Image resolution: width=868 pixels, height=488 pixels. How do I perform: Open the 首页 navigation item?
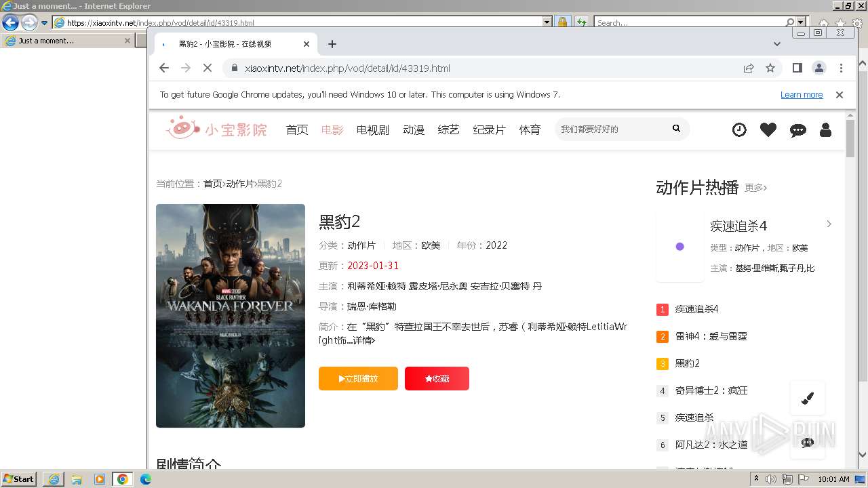click(297, 129)
